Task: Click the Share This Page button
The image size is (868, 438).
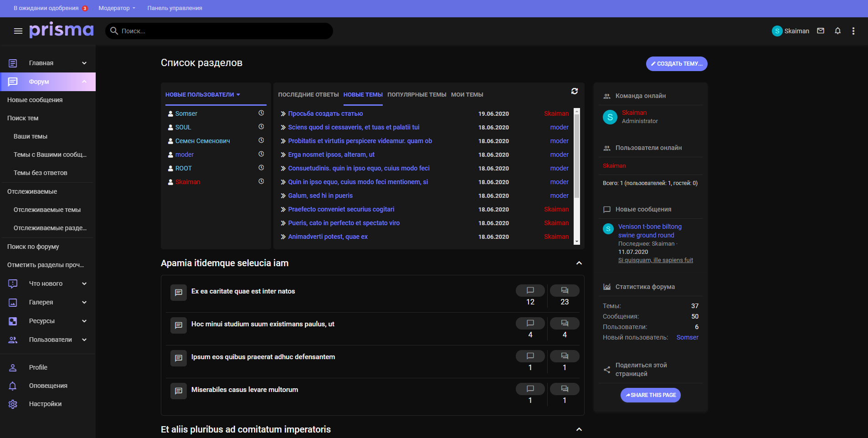Action: (650, 395)
